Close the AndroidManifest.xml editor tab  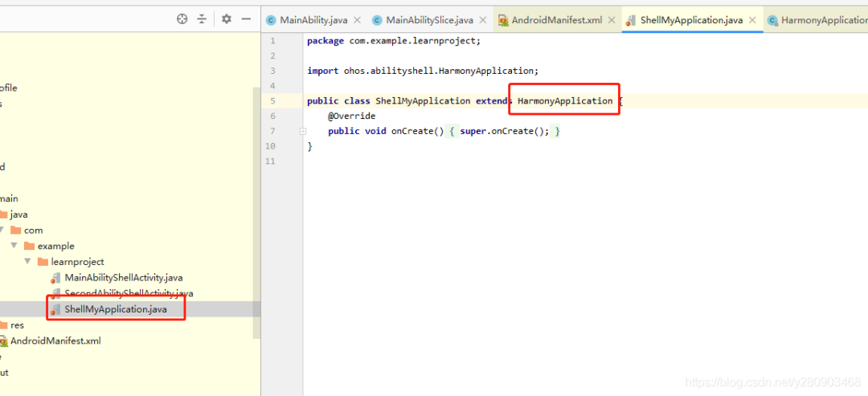click(612, 20)
